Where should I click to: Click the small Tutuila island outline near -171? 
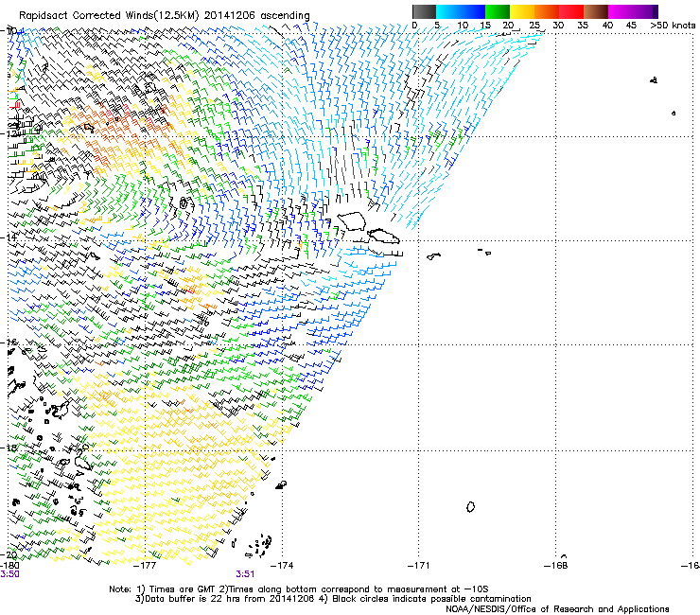433,256
